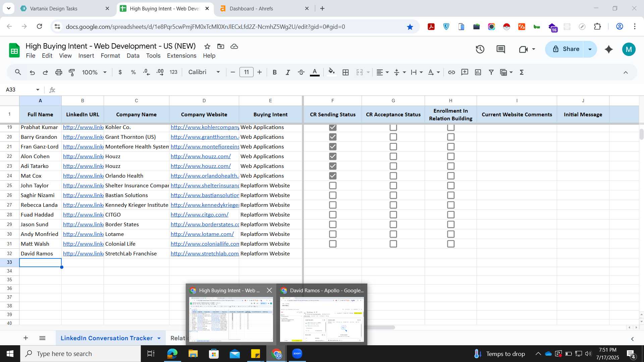Insert a link
Viewport: 644px width, 362px height.
[x=451, y=72]
